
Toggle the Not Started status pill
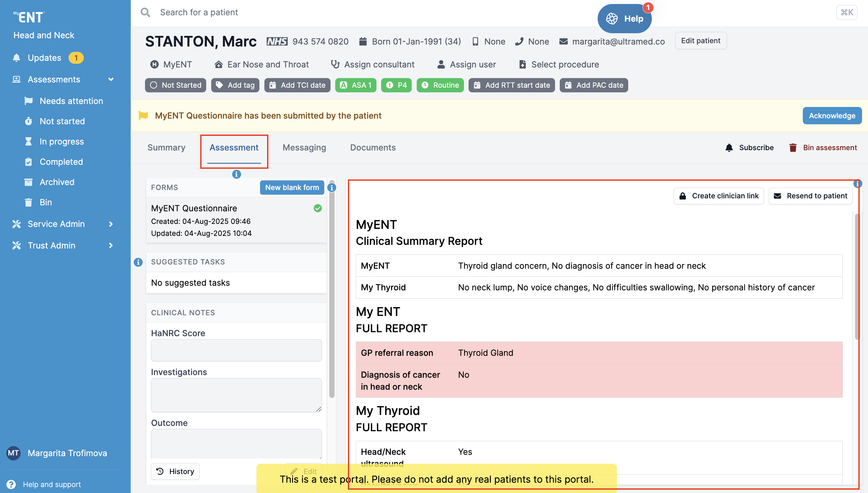[x=176, y=85]
